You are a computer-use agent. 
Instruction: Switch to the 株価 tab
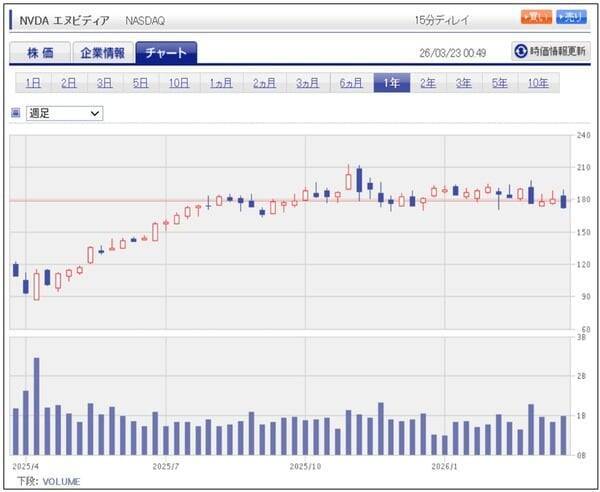pos(40,53)
